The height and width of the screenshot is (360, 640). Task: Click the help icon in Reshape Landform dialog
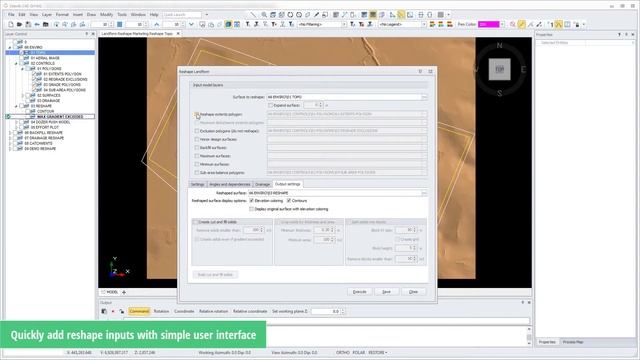click(420, 71)
